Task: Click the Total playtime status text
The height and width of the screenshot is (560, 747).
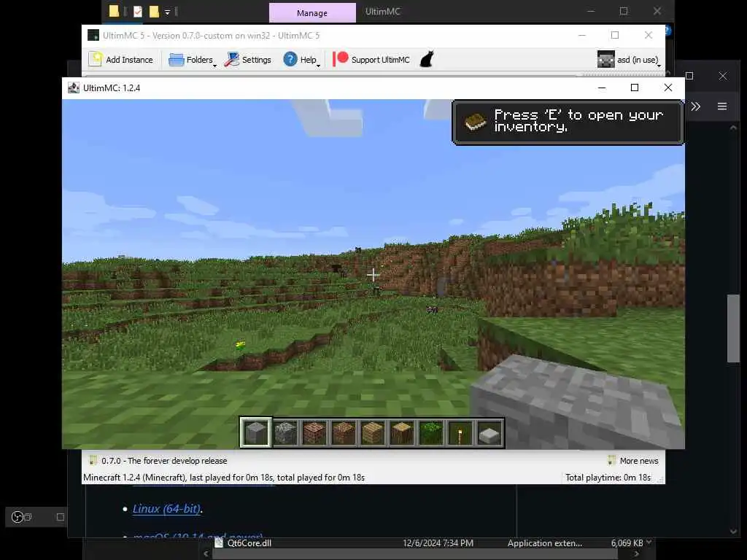Action: (608, 477)
